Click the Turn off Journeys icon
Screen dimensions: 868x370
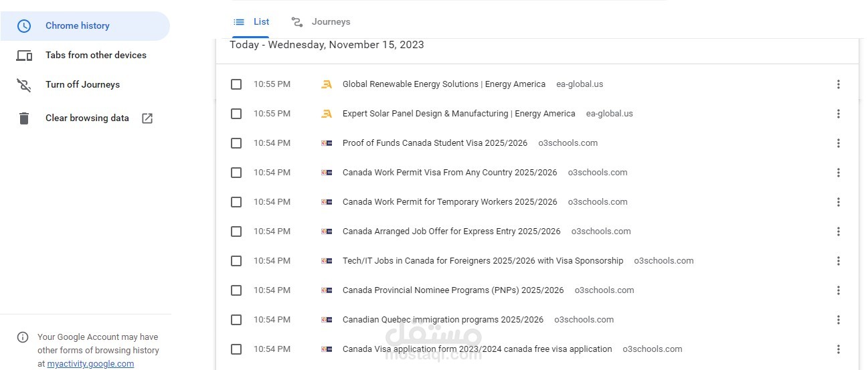(x=24, y=85)
